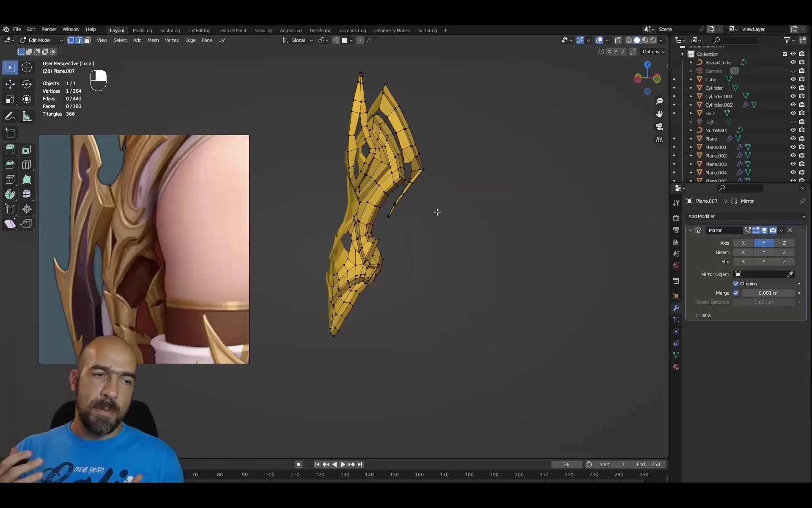
Task: Open the Render properties tab
Action: pyautogui.click(x=676, y=218)
